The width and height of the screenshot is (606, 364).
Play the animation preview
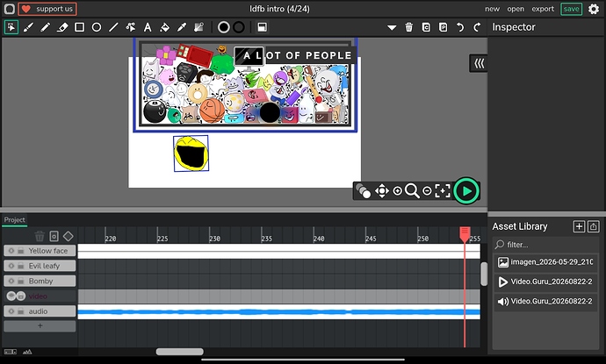pos(466,190)
